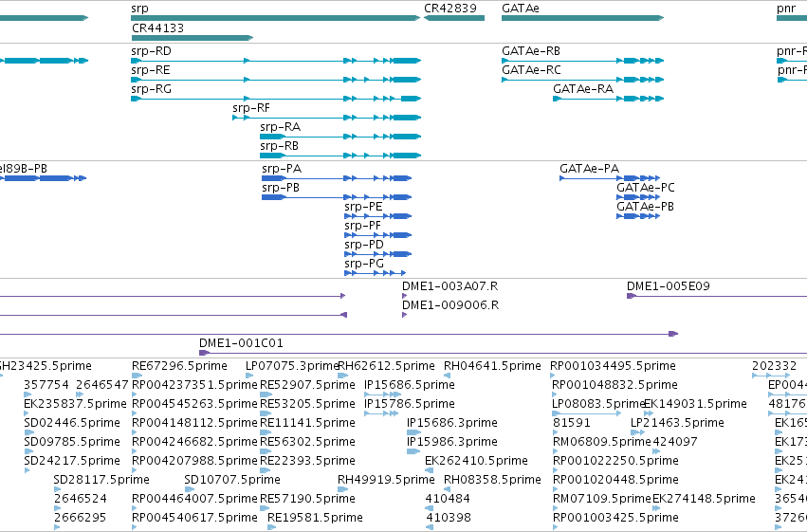Select transcript srp-RD

[276, 61]
